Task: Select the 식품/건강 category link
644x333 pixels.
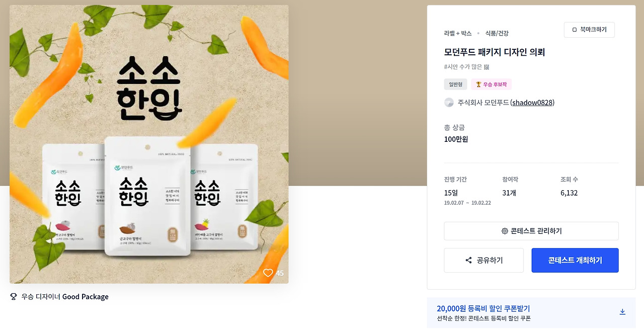Action: coord(497,33)
